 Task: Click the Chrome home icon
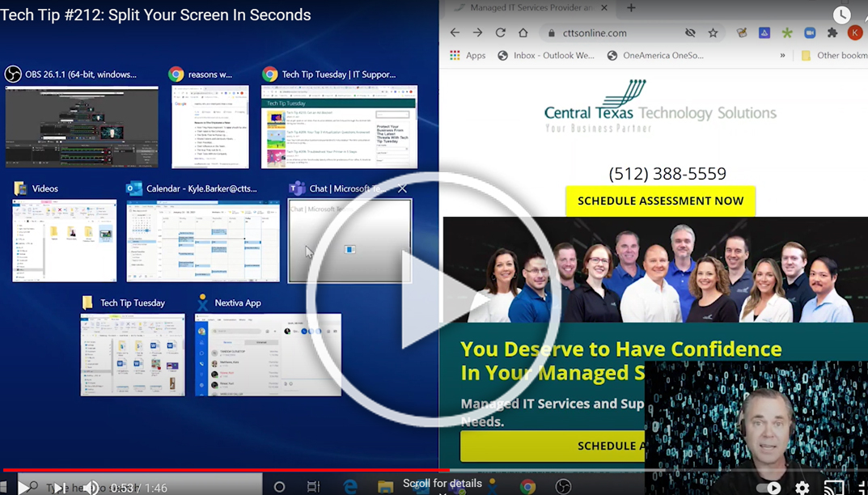[523, 32]
